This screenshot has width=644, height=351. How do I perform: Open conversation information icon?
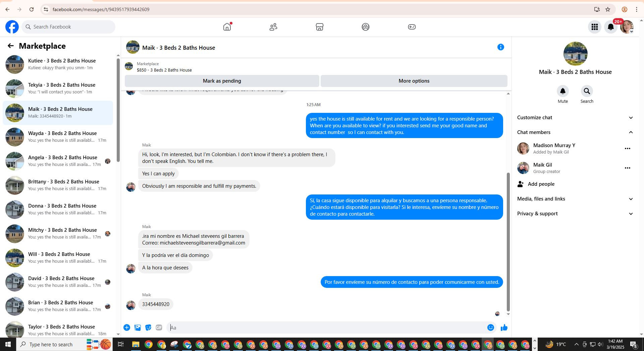tap(501, 47)
